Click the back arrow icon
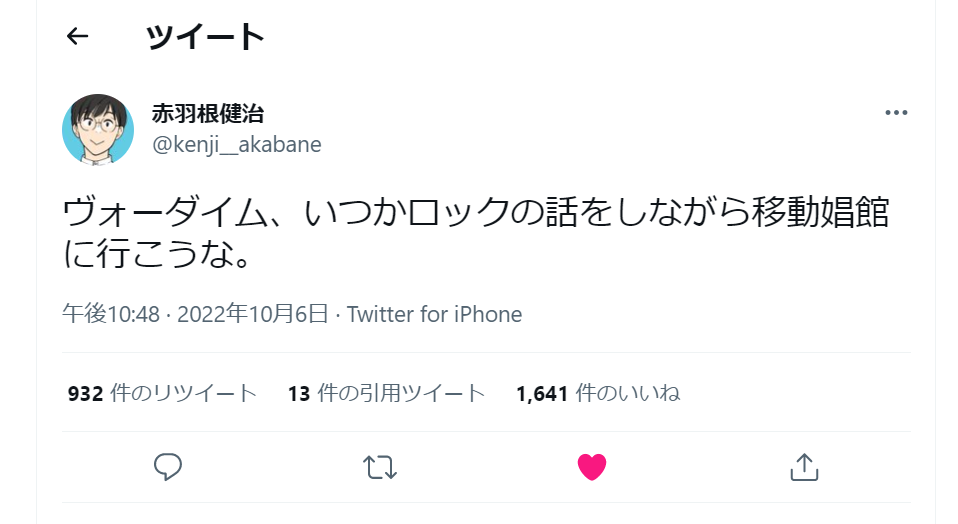This screenshot has height=524, width=958. 77,37
